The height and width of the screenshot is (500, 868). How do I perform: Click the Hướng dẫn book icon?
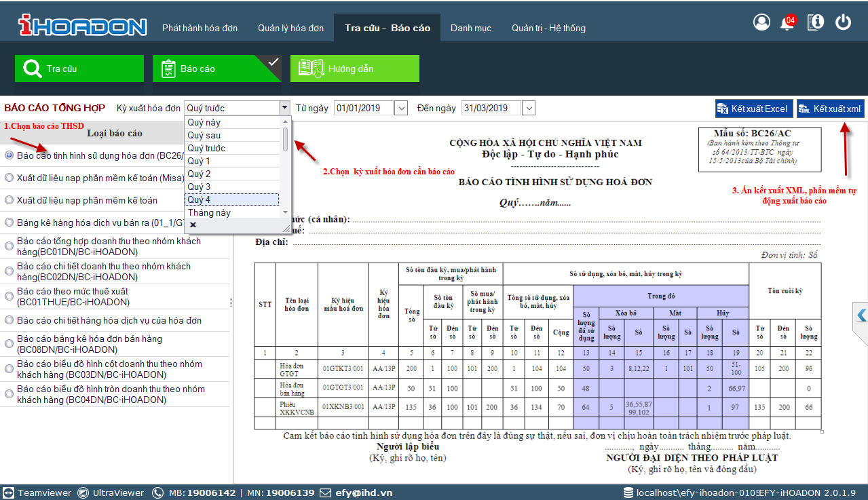tap(311, 69)
